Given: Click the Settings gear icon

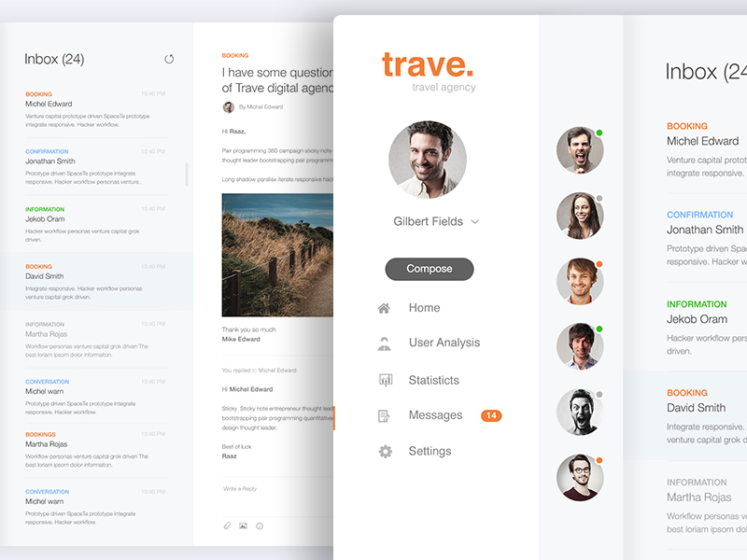Looking at the screenshot, I should [x=385, y=452].
